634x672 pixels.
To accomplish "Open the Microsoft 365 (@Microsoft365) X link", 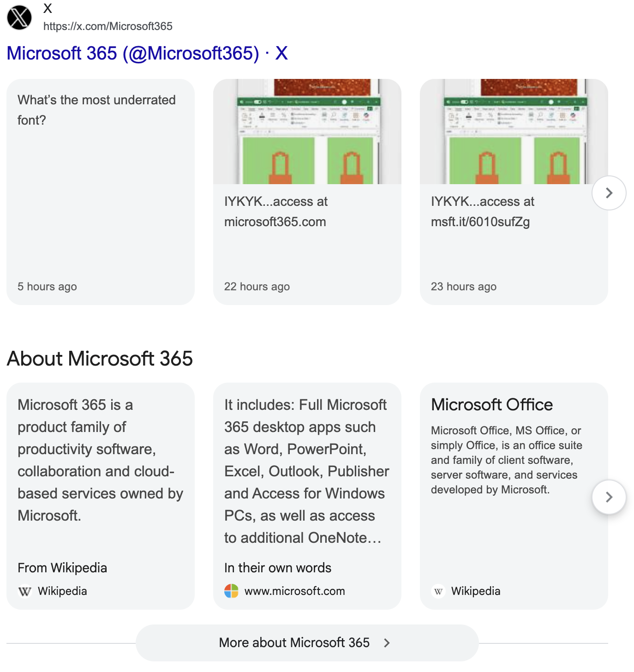I will (x=147, y=54).
